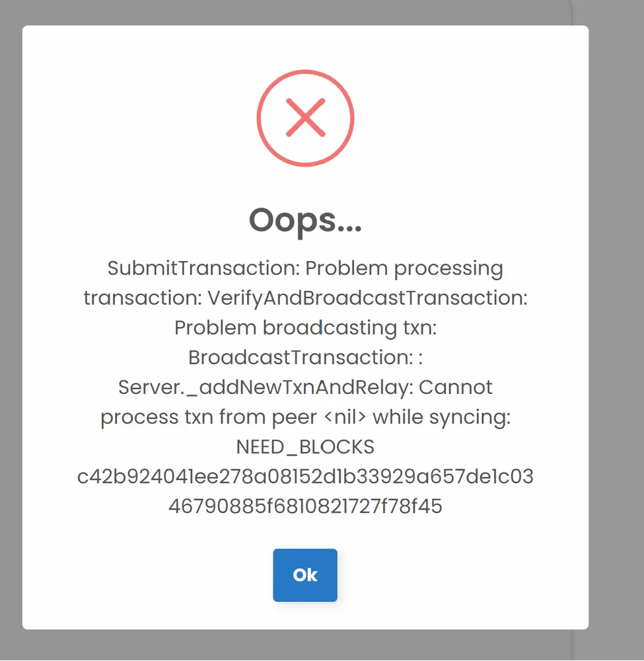The image size is (644, 661).
Task: Click the SubmitTransaction error message line
Action: coord(305,268)
